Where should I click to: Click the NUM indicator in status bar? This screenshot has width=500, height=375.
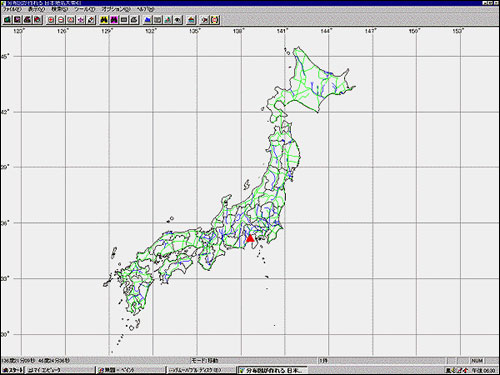coord(477,360)
